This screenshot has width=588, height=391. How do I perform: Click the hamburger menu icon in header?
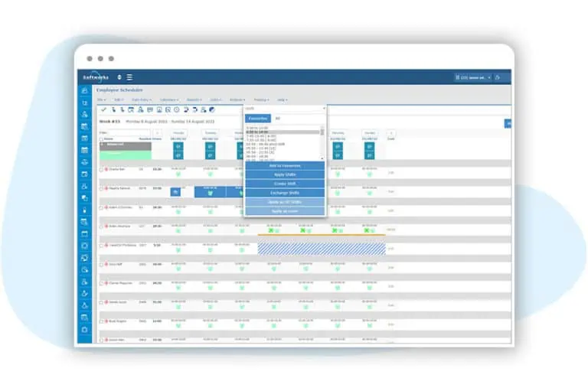(x=130, y=77)
